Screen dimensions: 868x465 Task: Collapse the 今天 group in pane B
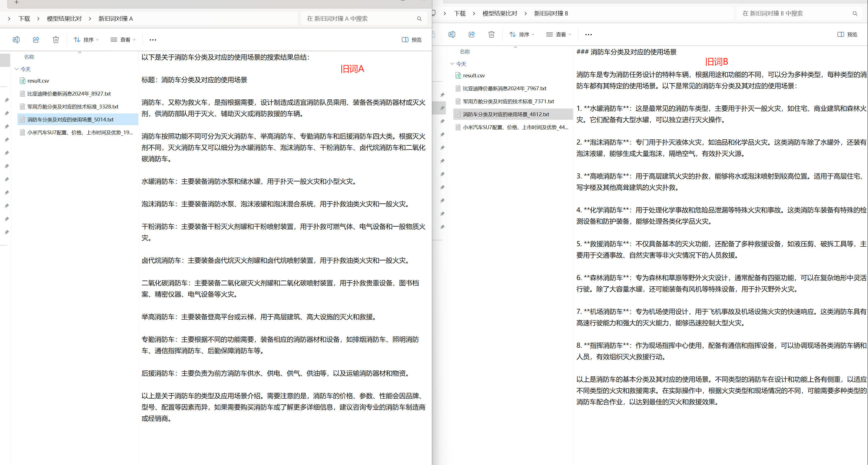tap(452, 64)
